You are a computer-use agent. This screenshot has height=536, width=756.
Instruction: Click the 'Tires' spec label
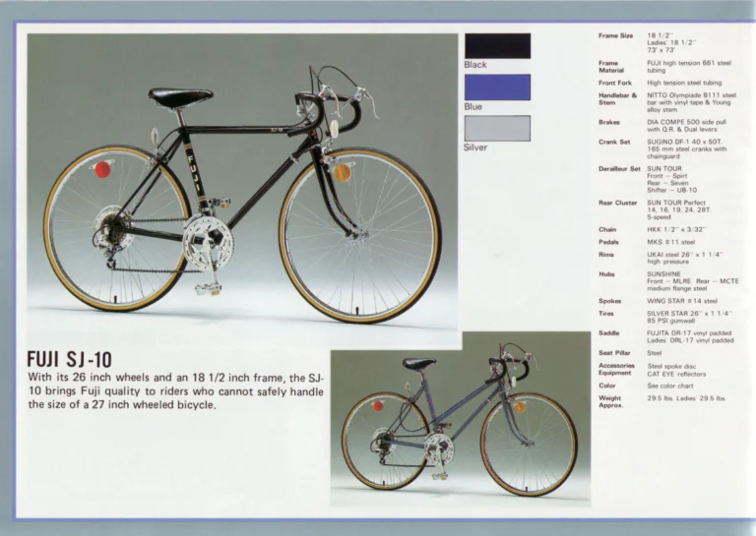pos(606,314)
